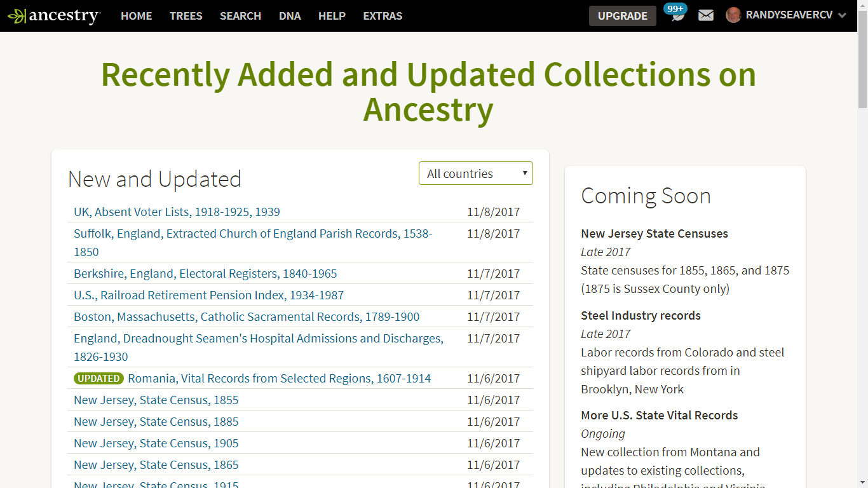Screen dimensions: 868x488
Task: Expand the account menu chevron next to RANDYSEAVERCV
Action: (843, 16)
